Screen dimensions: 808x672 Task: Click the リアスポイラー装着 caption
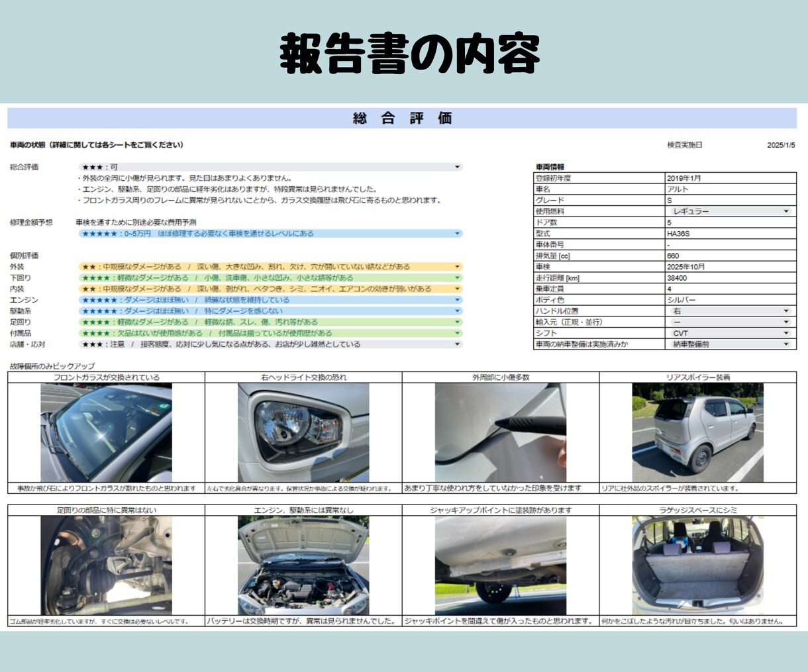click(x=698, y=377)
